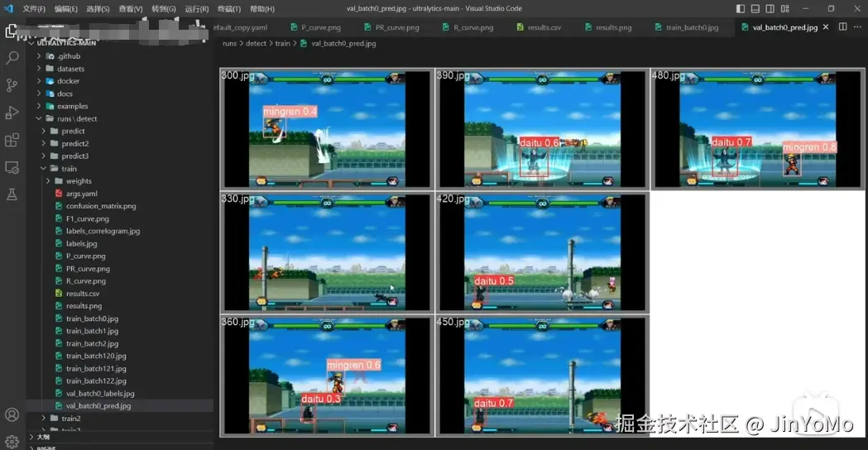The height and width of the screenshot is (450, 868).
Task: Toggle the bottom panel layout icon
Action: [755, 9]
